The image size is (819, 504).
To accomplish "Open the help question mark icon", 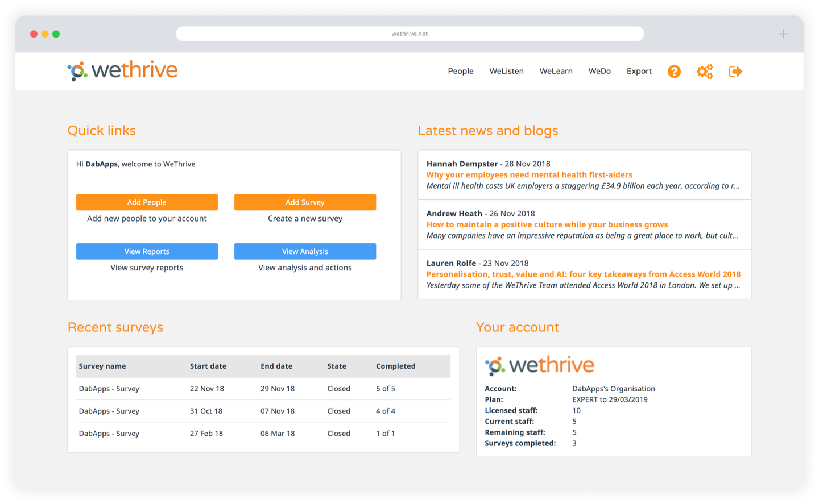I will (x=674, y=72).
